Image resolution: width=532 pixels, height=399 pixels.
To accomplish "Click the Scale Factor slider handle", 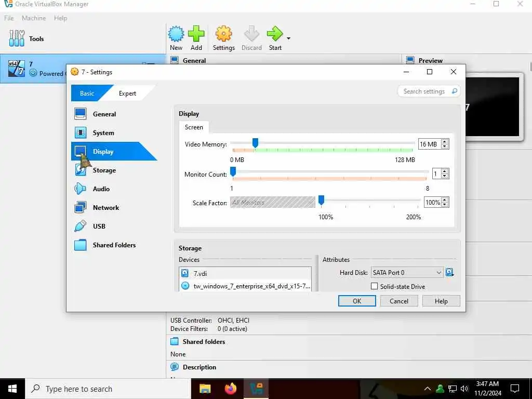I will coord(321,201).
